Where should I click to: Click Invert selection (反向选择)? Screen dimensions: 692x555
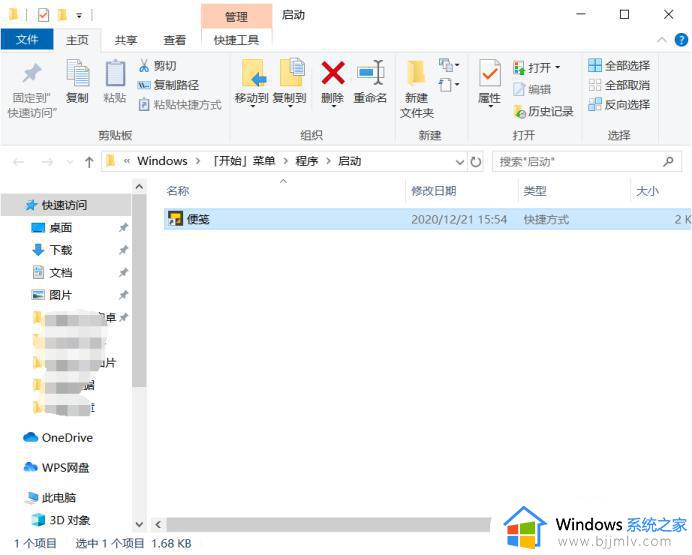pyautogui.click(x=619, y=105)
